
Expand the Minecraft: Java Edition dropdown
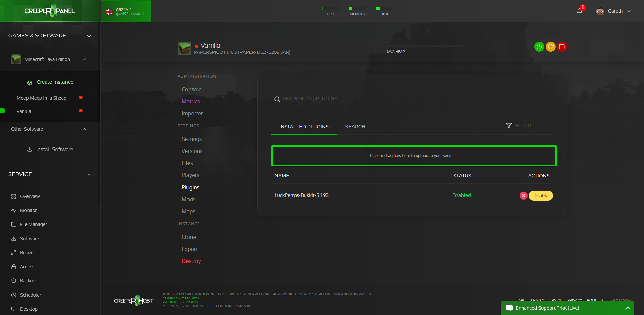[x=84, y=59]
